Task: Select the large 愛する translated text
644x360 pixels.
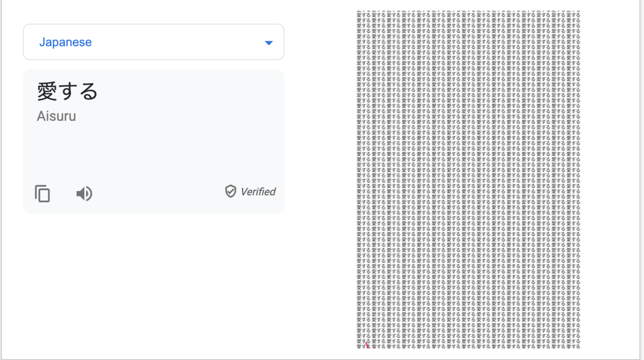Action: coord(68,91)
